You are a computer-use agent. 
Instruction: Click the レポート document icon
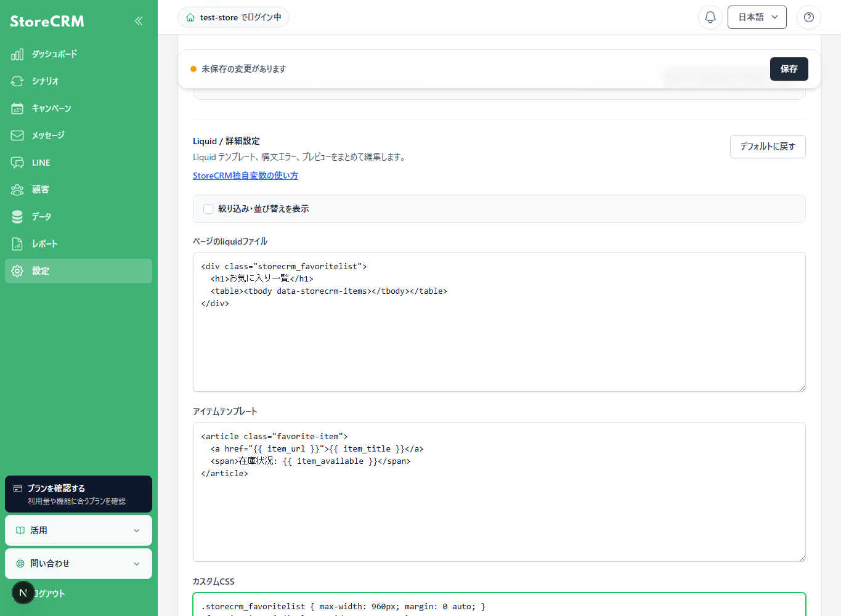coord(17,244)
